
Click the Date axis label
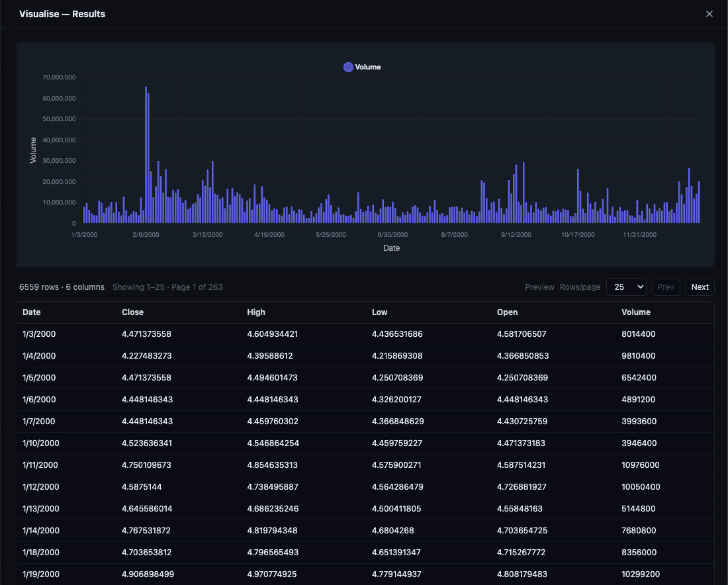click(392, 247)
